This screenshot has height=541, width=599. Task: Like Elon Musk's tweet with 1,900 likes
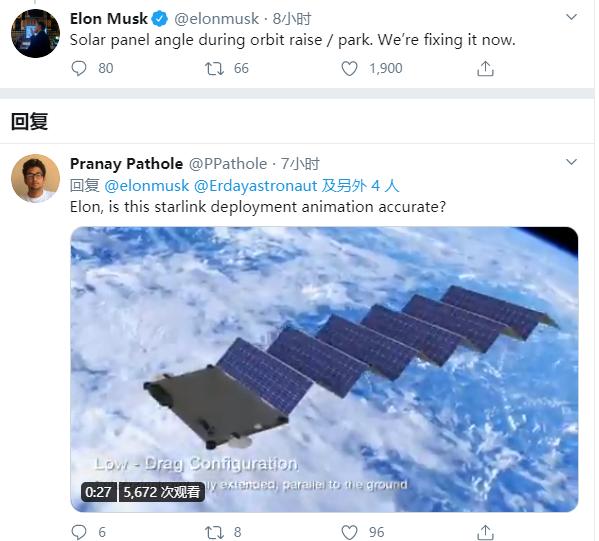click(x=349, y=69)
